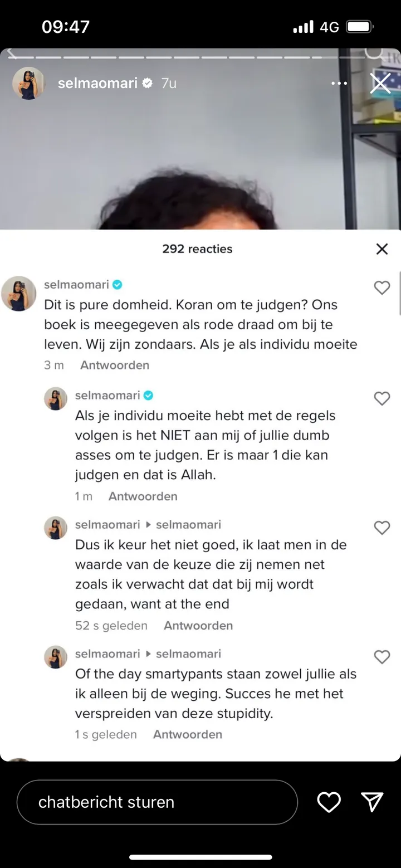Open selmaomari's profile picture in story header
Image resolution: width=401 pixels, height=868 pixels.
click(28, 84)
